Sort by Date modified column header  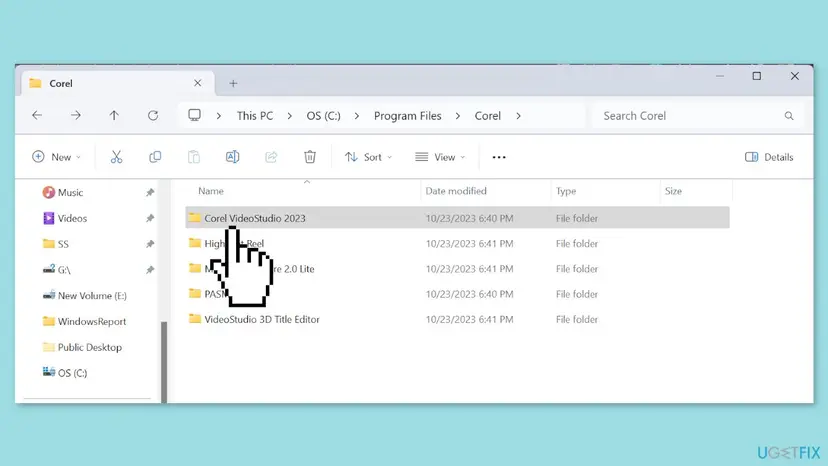coord(456,191)
